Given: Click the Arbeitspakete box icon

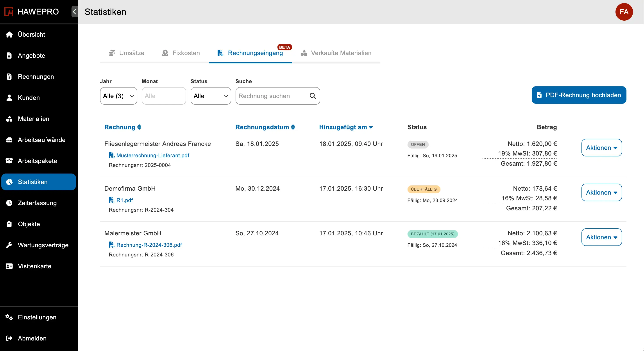Looking at the screenshot, I should 9,161.
